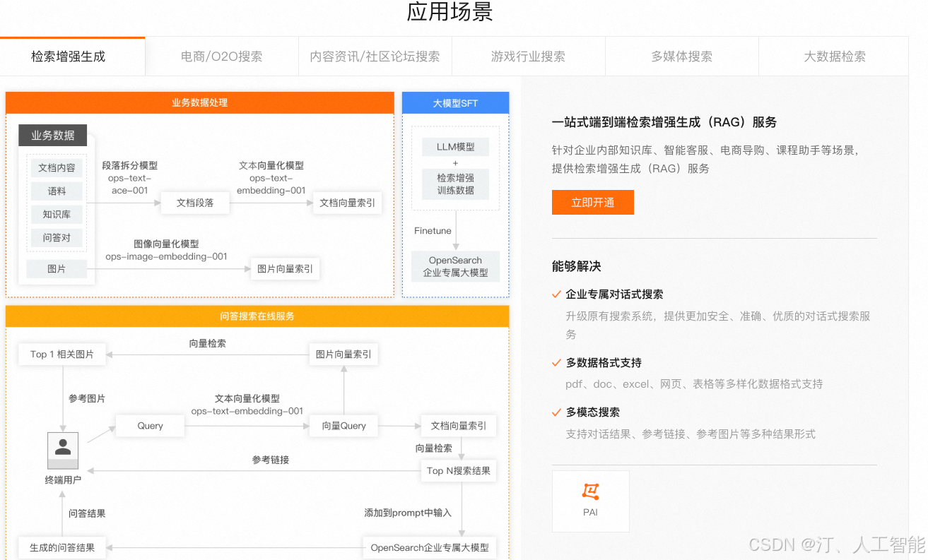
Task: Click the Top N搜索结果 node
Action: 458,470
